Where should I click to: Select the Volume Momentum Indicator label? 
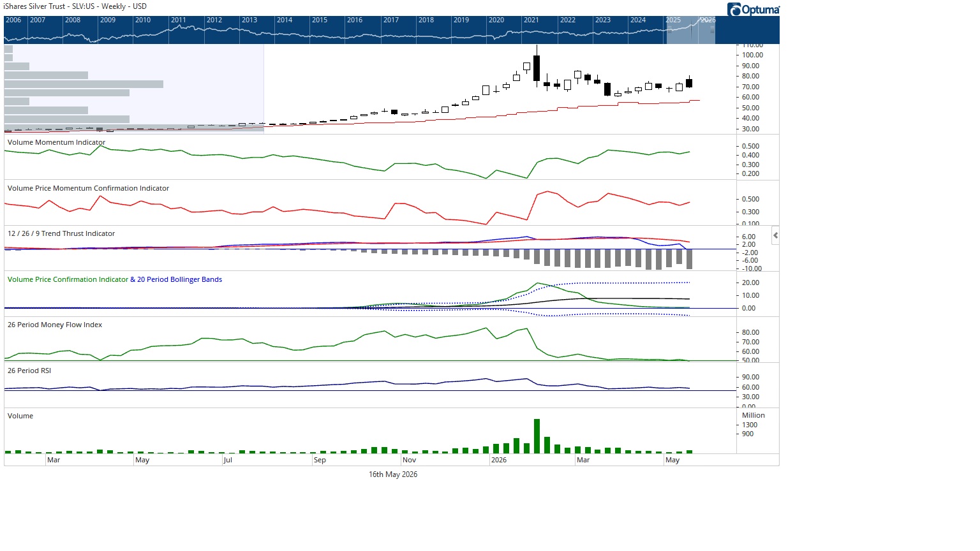[56, 142]
